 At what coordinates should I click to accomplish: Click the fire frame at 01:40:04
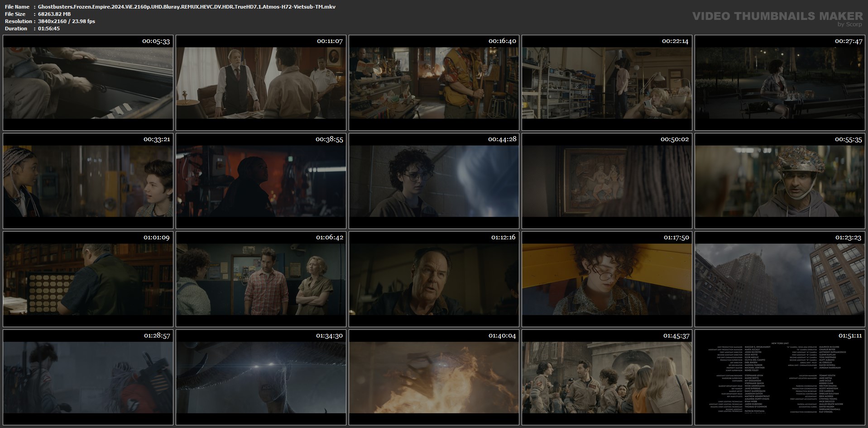click(x=434, y=377)
